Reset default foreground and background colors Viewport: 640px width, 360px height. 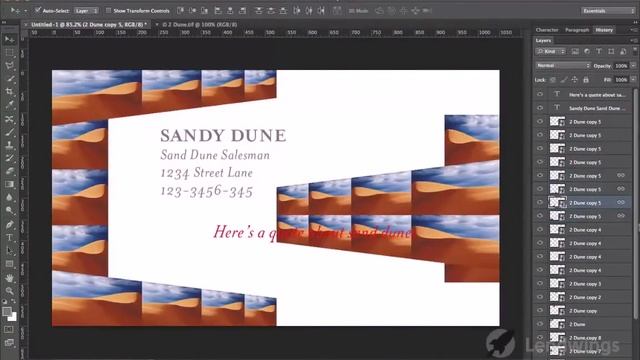click(4, 302)
